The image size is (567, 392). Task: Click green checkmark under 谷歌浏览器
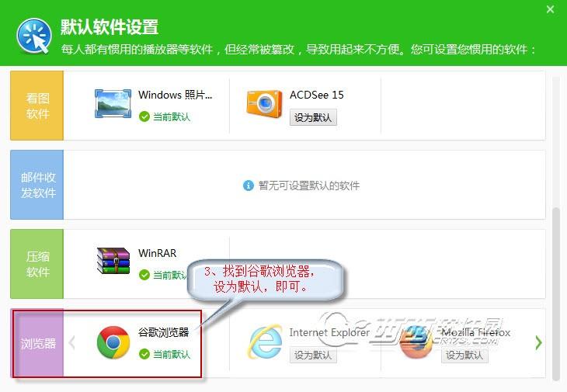tap(144, 354)
